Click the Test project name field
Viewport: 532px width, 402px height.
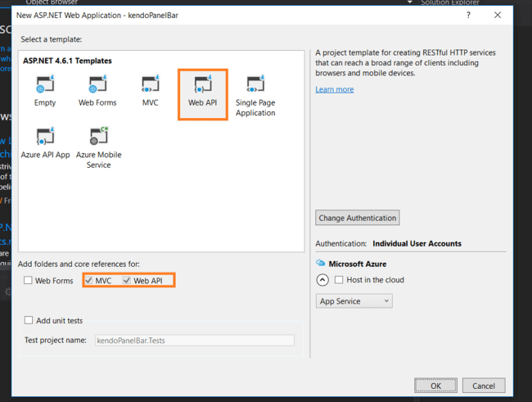pos(195,341)
